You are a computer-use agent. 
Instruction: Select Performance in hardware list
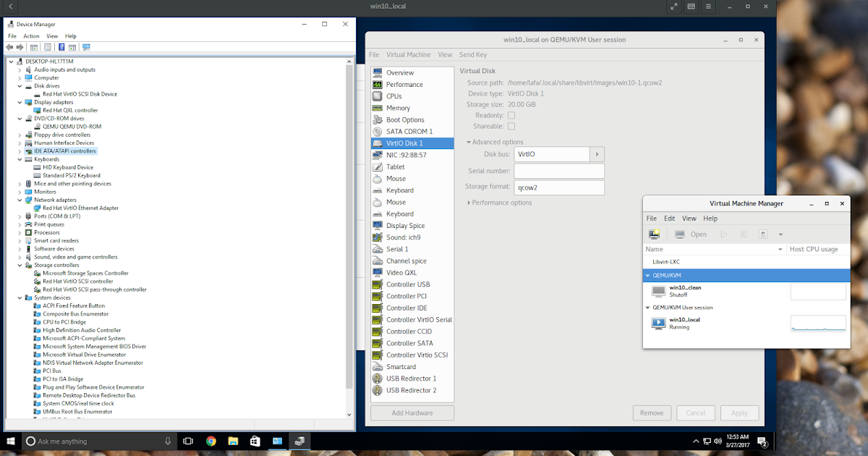(412, 85)
